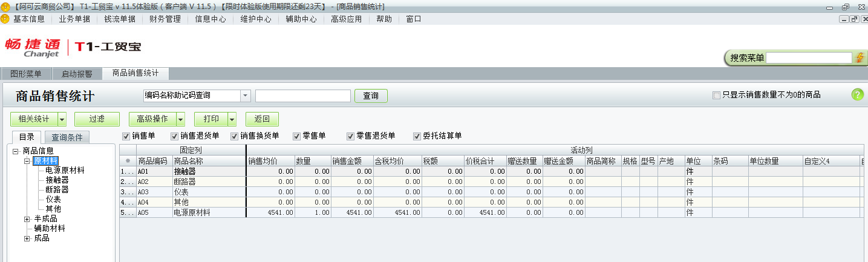868x262 pixels.
Task: Open the 相关统计 dropdown arrow
Action: pos(62,119)
